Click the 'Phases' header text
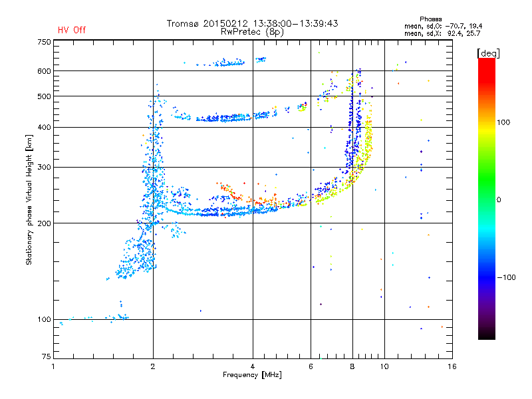 (x=430, y=19)
